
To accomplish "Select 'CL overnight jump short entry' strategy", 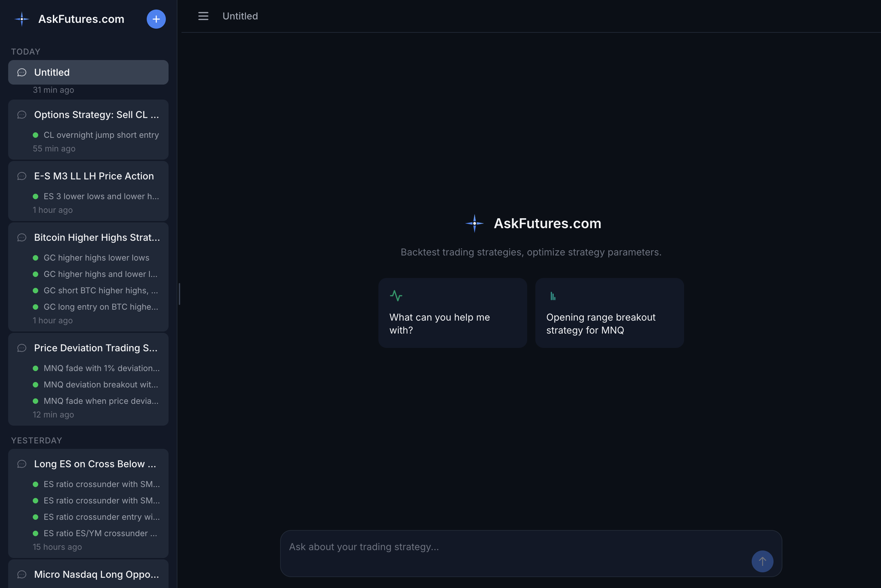I will tap(96, 135).
